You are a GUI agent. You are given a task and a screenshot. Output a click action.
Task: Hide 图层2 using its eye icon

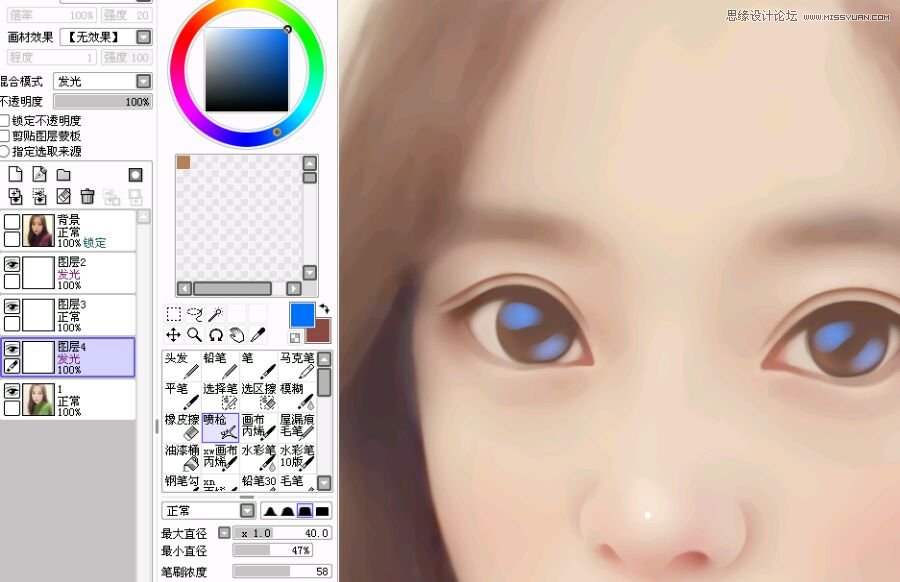point(12,264)
